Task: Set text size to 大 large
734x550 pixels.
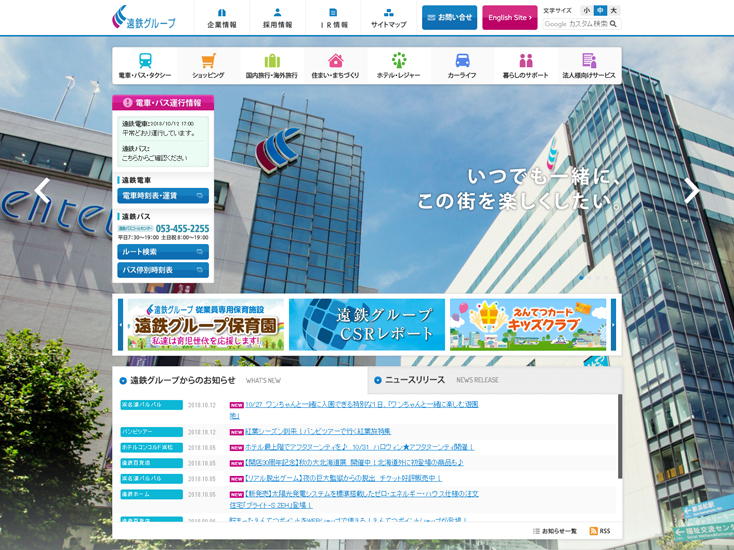Action: pos(614,10)
